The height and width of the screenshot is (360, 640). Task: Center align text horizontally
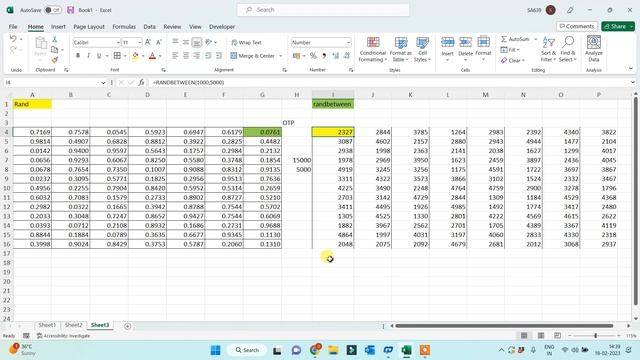tap(186, 56)
